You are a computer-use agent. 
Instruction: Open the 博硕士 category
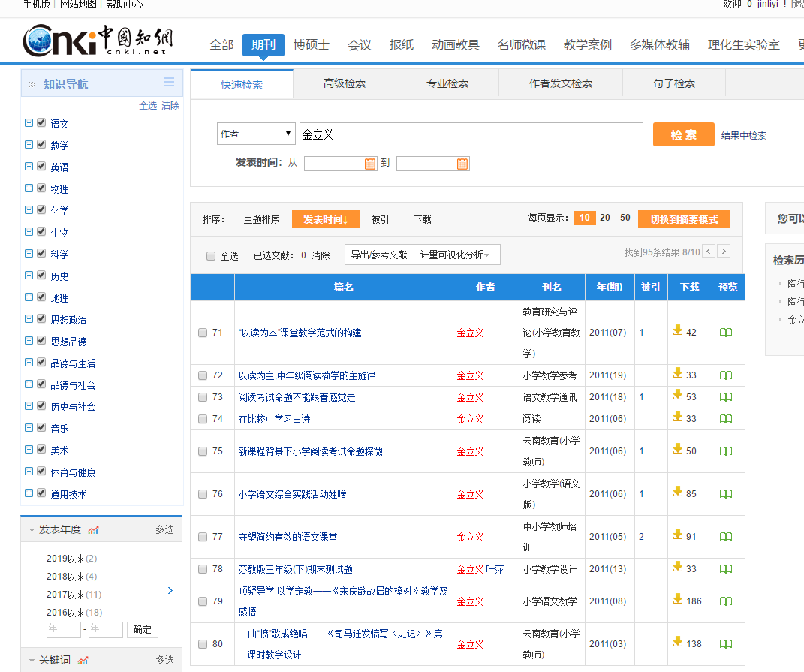[x=312, y=45]
